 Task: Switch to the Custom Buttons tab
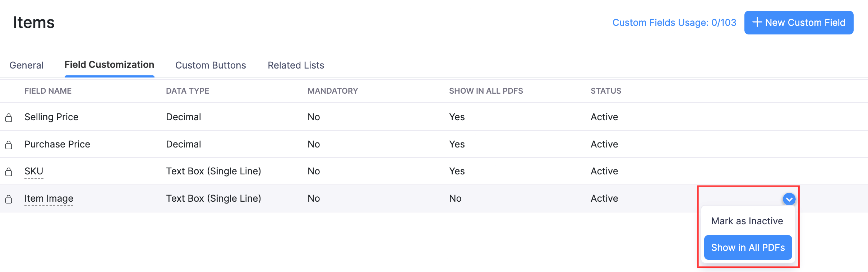(210, 65)
